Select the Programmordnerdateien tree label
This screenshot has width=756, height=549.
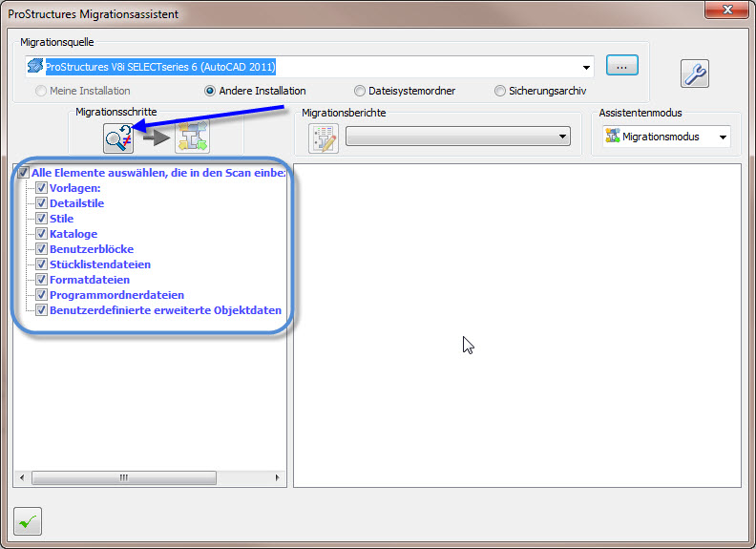tap(116, 295)
